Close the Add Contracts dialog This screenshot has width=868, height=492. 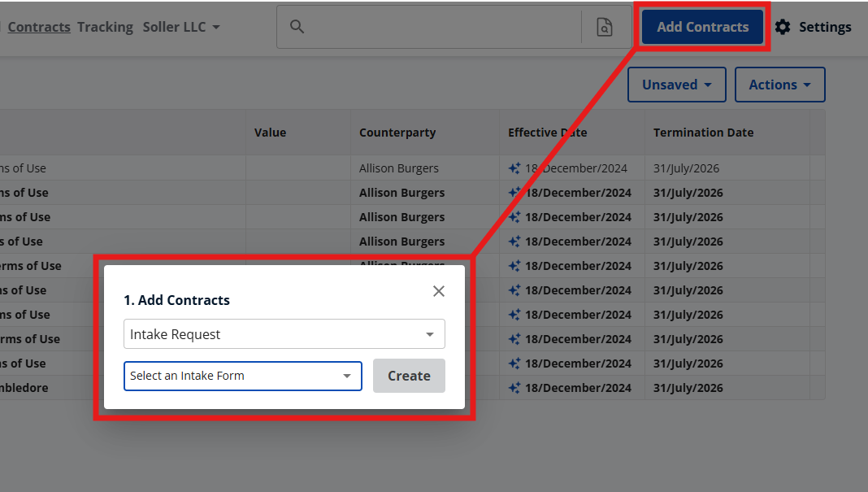pos(439,291)
